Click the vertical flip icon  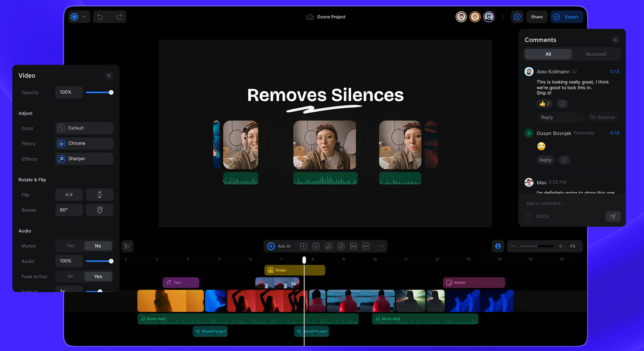tap(100, 195)
